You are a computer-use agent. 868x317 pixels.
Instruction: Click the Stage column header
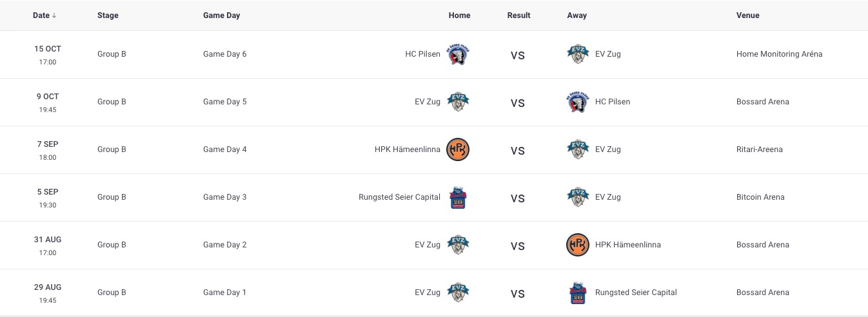(x=108, y=15)
